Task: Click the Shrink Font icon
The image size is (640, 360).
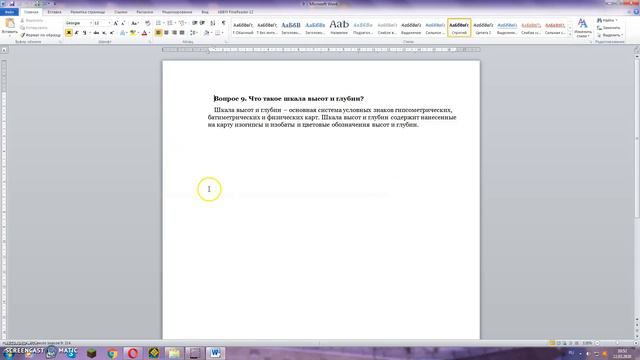Action: coord(123,23)
